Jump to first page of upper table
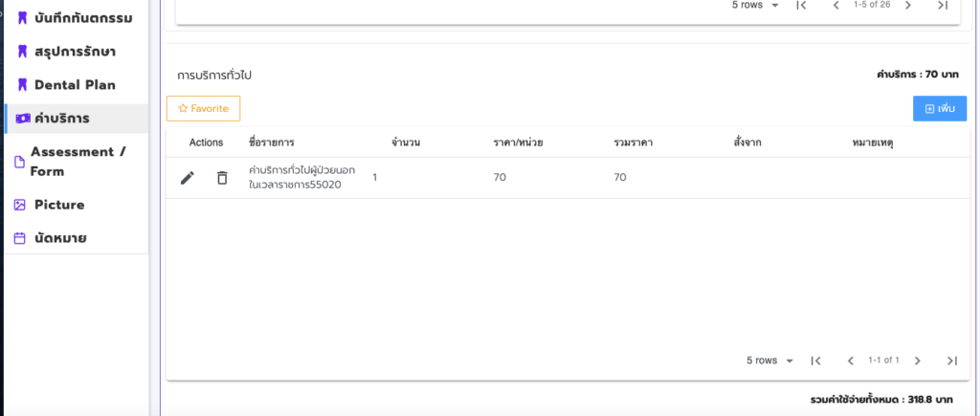The width and height of the screenshot is (980, 416). [802, 5]
